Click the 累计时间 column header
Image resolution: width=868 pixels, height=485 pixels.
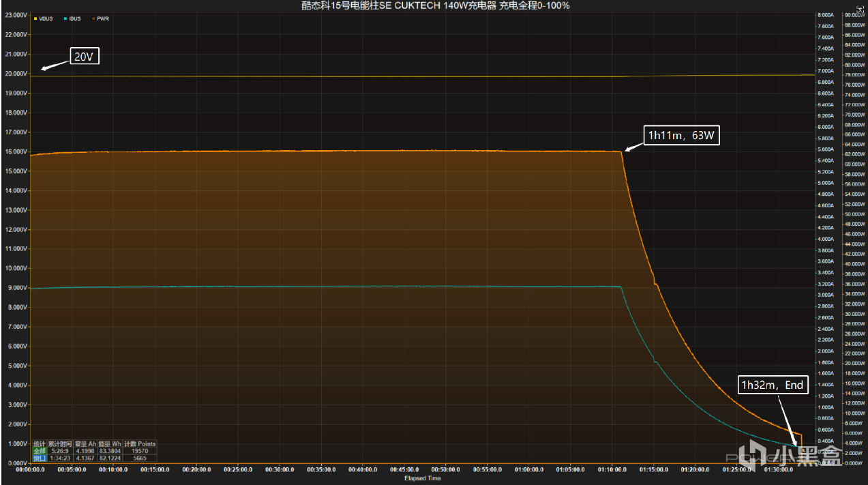pos(60,443)
